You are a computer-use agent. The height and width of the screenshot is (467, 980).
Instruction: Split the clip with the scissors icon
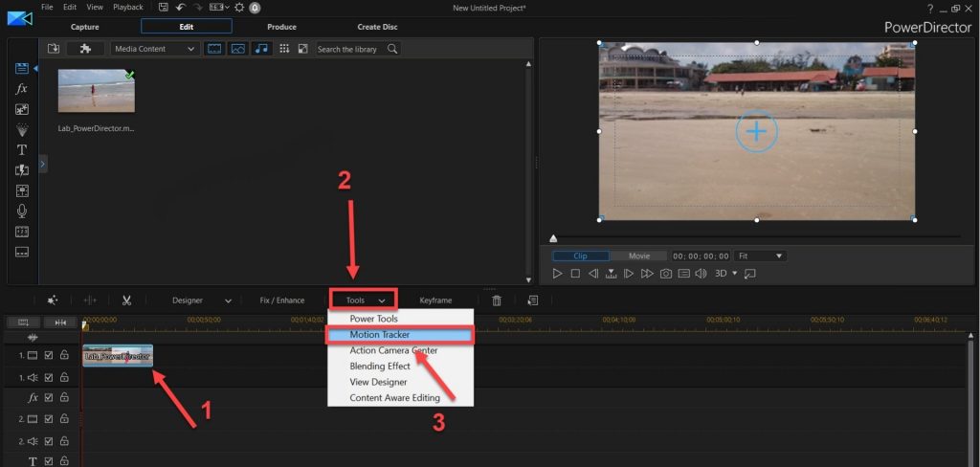(127, 300)
